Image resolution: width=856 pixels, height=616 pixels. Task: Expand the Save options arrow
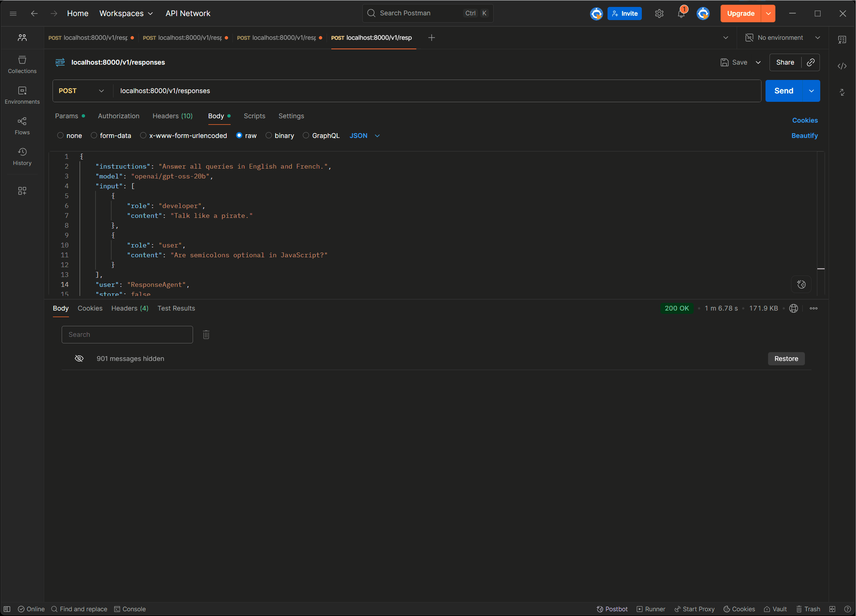758,62
